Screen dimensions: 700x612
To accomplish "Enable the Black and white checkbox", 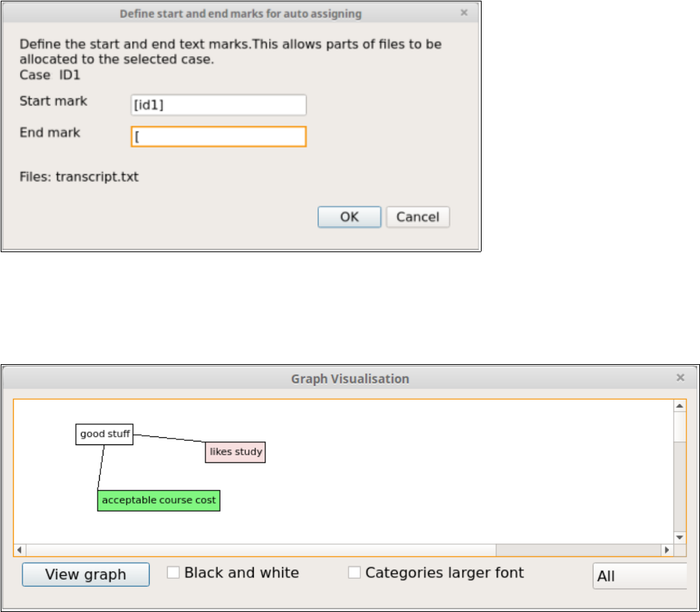I will [x=174, y=573].
